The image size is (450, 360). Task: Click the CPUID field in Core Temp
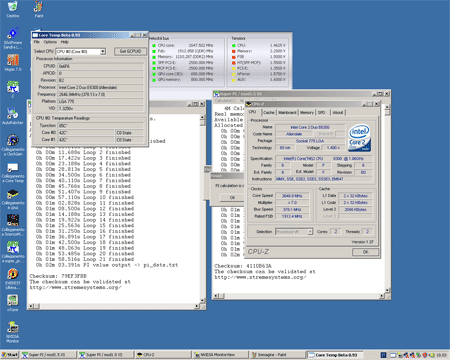(x=101, y=66)
